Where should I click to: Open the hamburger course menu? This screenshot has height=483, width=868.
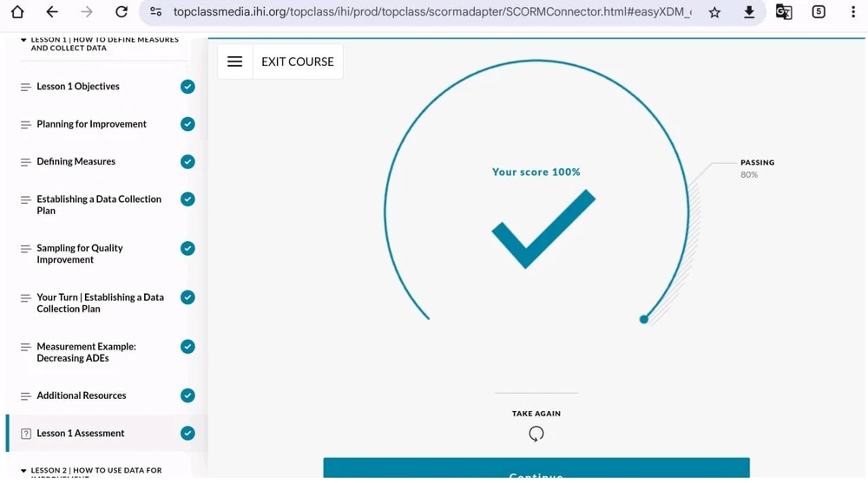[x=234, y=62]
